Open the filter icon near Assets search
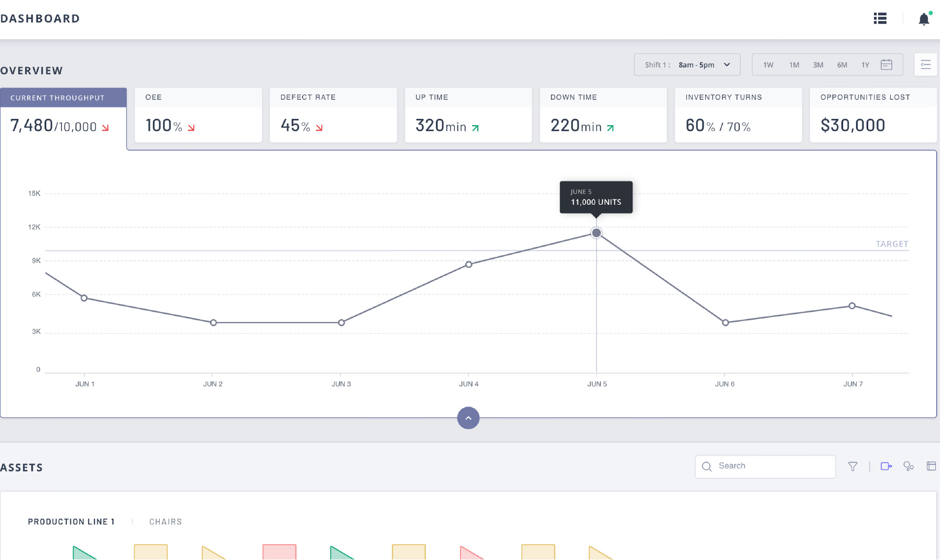The width and height of the screenshot is (941, 560). (853, 466)
